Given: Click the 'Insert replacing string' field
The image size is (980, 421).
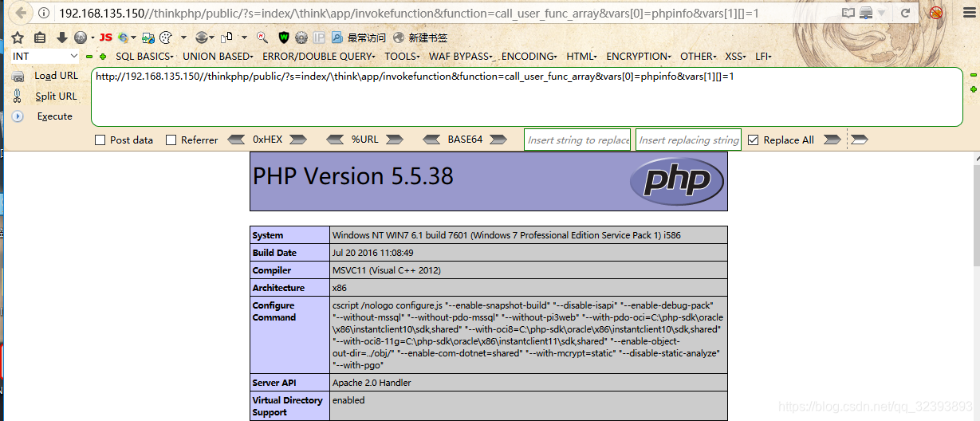Looking at the screenshot, I should pyautogui.click(x=688, y=140).
